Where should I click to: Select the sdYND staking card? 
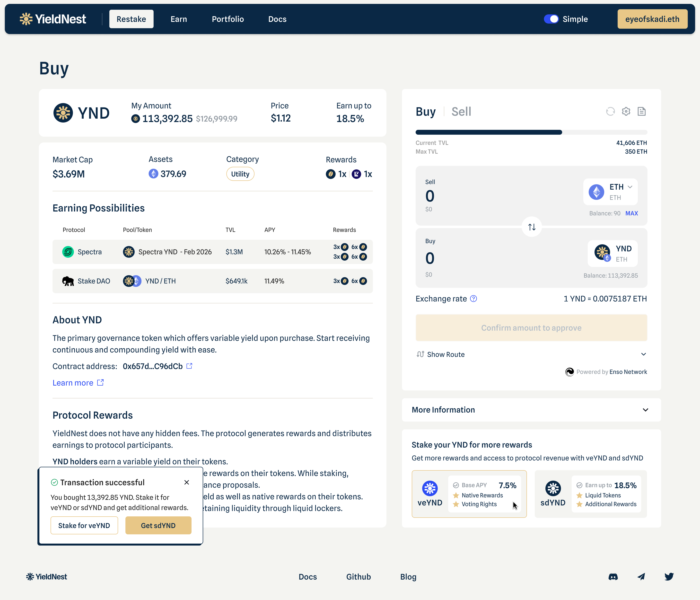[x=591, y=494]
